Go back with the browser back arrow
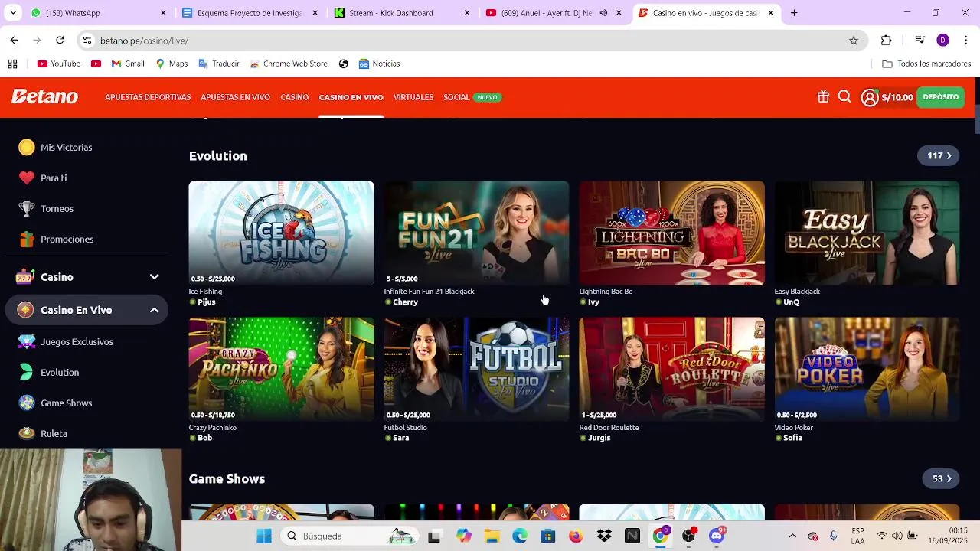The width and height of the screenshot is (980, 551). pyautogui.click(x=14, y=41)
